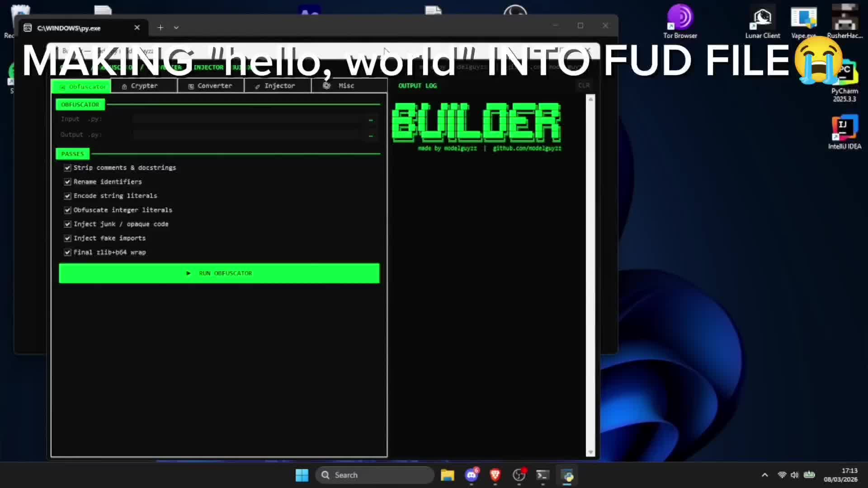Click the Input .py path field
Image resolution: width=868 pixels, height=488 pixels.
tap(248, 119)
